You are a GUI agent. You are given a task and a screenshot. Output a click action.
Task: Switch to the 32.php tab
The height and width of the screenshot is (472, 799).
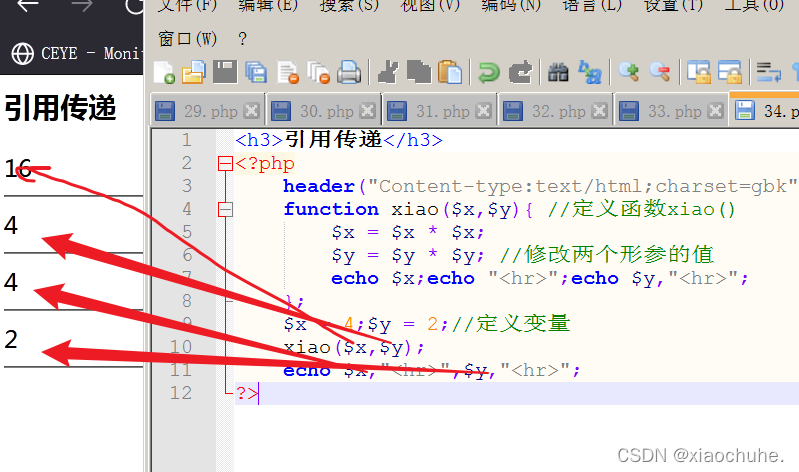(558, 111)
